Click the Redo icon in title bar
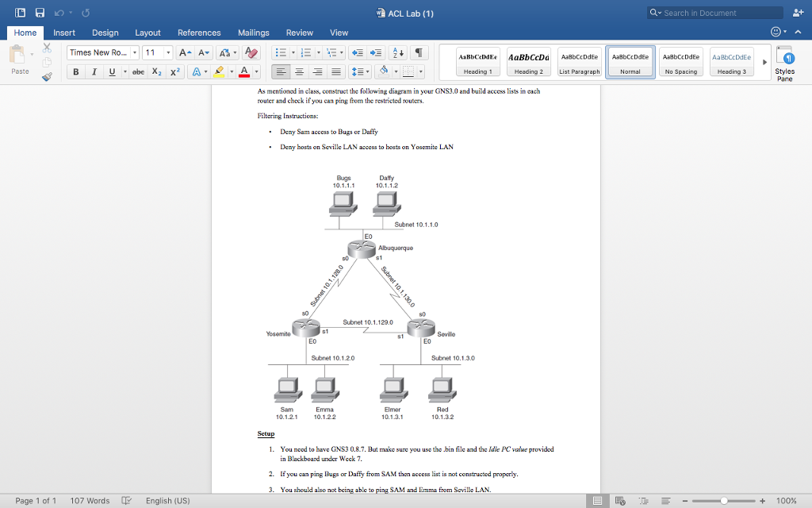 pyautogui.click(x=86, y=13)
